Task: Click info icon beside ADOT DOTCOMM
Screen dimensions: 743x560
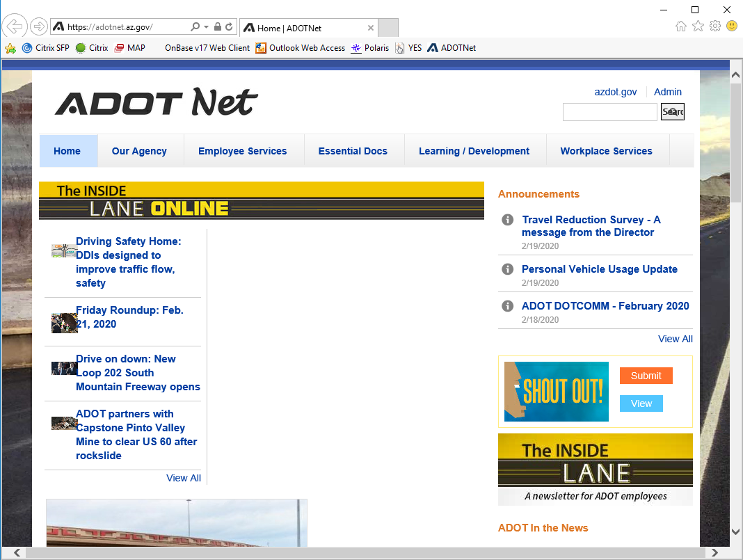Action: coord(507,306)
